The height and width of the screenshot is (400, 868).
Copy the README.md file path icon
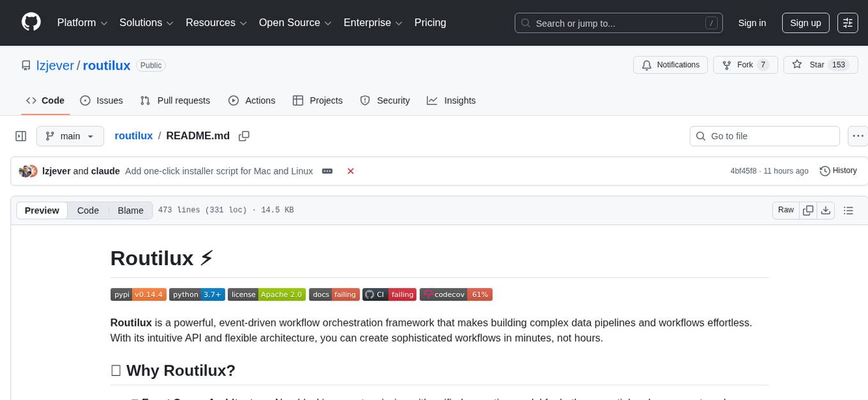pyautogui.click(x=244, y=136)
